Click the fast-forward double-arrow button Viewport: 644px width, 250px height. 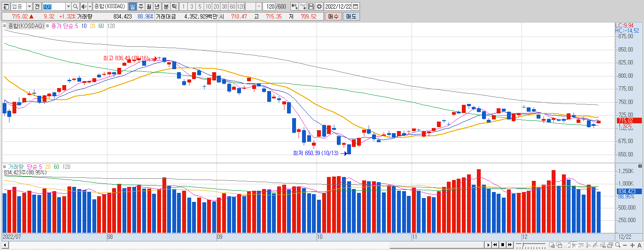[x=510, y=245]
